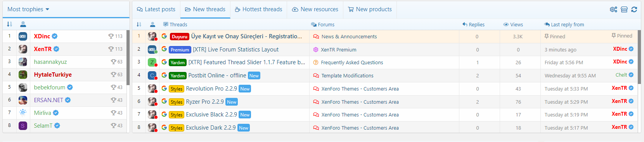Go to the XenTR Premium forum
The width and height of the screenshot is (644, 142).
coord(339,50)
